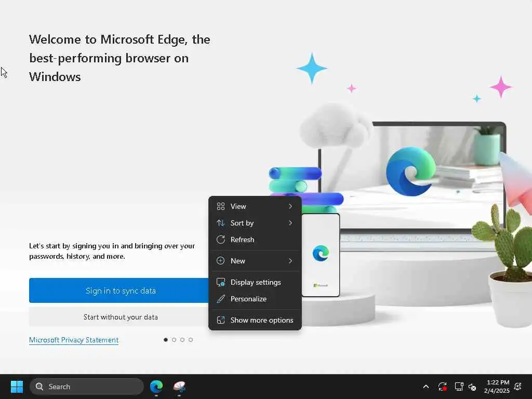Select the first page indicator dot
This screenshot has height=399, width=532.
tap(166, 340)
